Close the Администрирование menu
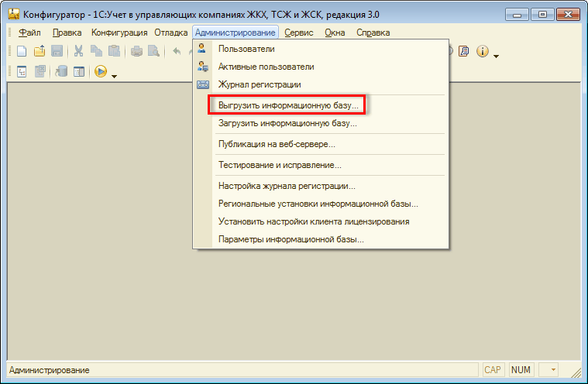The height and width of the screenshot is (384, 588). tap(236, 33)
